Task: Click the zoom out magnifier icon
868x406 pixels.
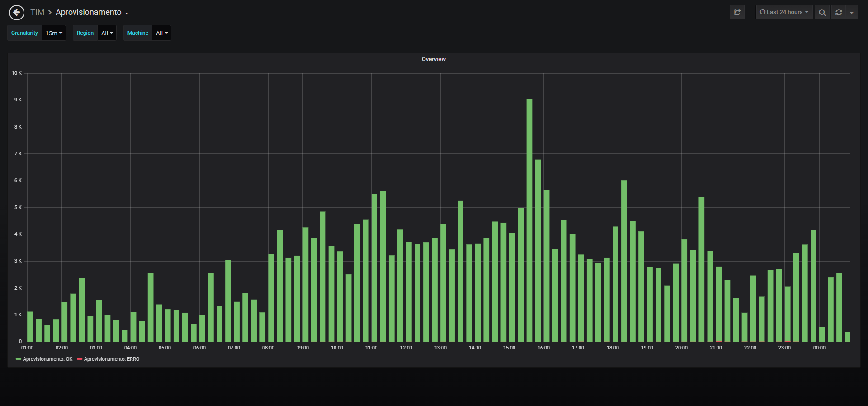Action: pos(822,12)
